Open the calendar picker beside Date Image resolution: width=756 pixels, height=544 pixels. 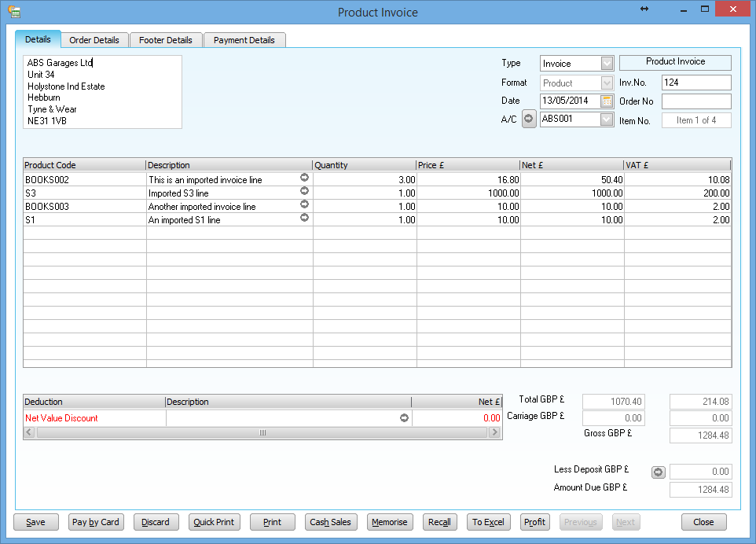tap(607, 101)
